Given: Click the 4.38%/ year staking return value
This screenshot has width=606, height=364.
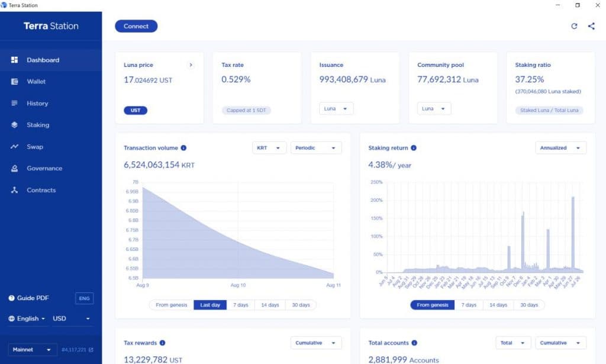Looking at the screenshot, I should [x=389, y=165].
